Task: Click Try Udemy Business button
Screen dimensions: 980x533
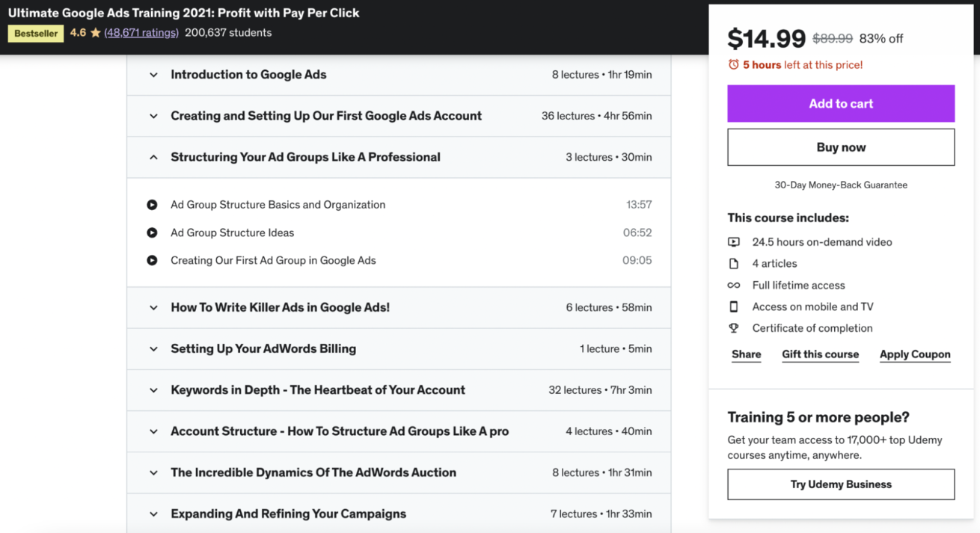Action: point(841,484)
